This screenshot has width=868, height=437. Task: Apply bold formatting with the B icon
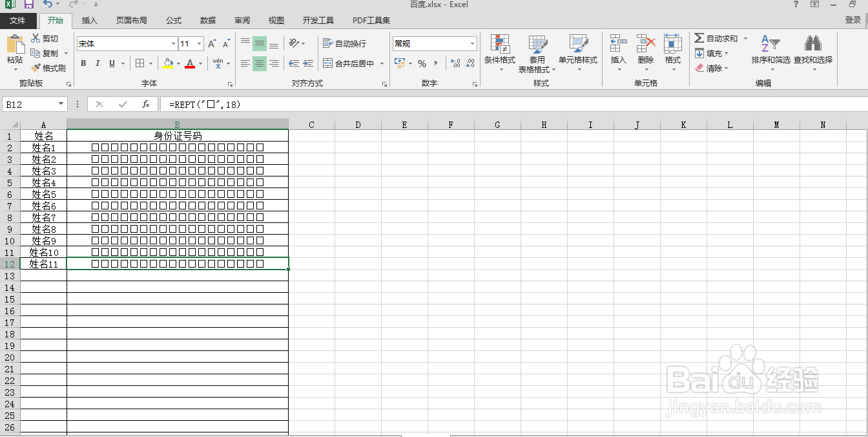click(x=83, y=63)
